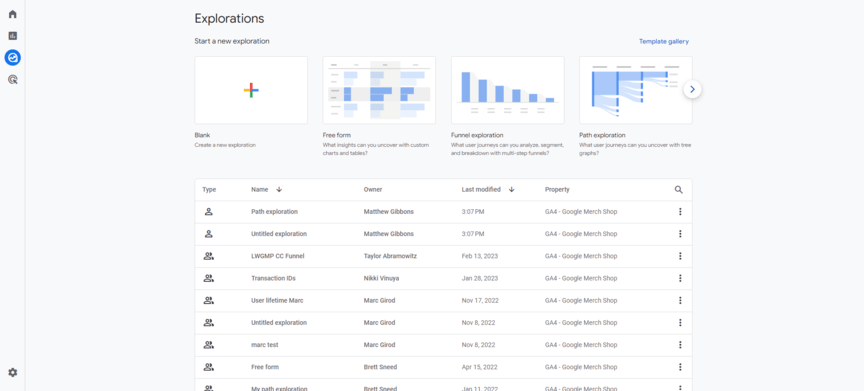Select the Explore icon in sidebar
Screen dimensions: 864x391
coord(13,57)
